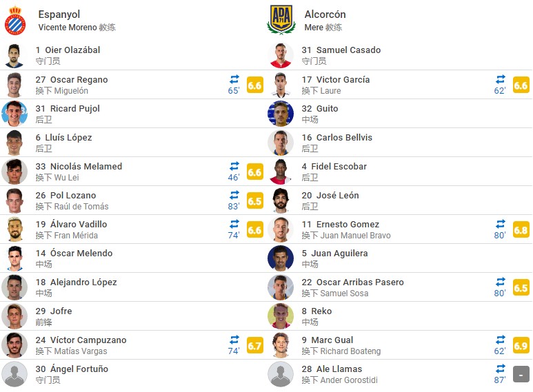This screenshot has width=533, height=392.
Task: Click Ricard Pujol's player photo
Action: [x=14, y=114]
